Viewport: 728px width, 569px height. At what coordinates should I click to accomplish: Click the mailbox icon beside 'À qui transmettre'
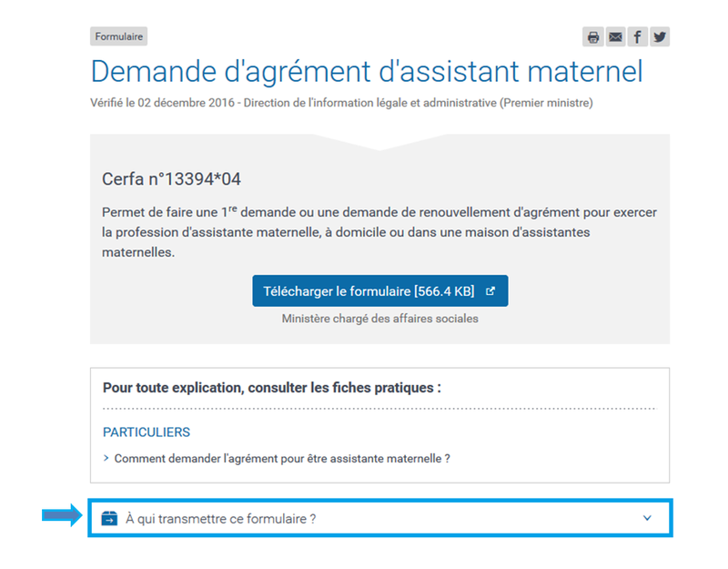[x=109, y=518]
